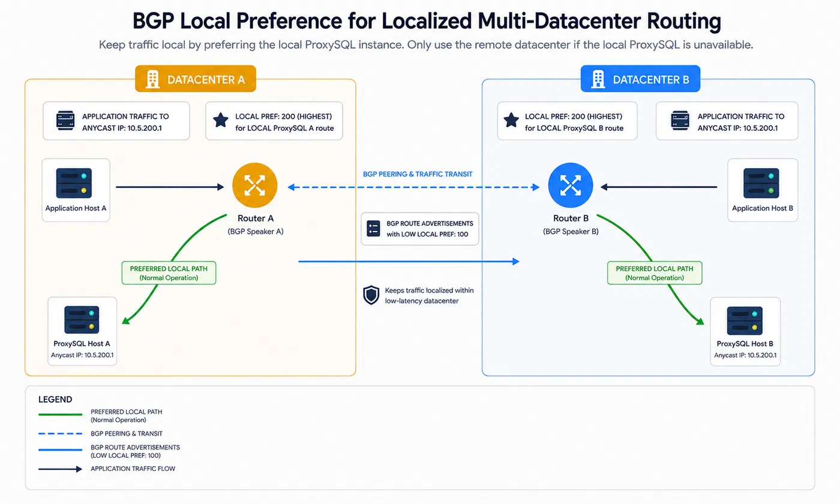
Task: Click the DATACENTER A orange header badge
Action: point(196,79)
